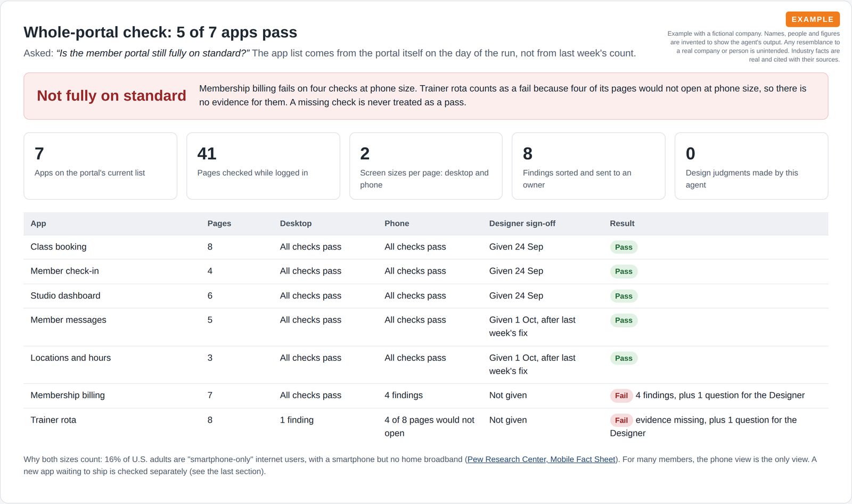Select the Class booking Pass badge
The width and height of the screenshot is (852, 504).
point(624,247)
